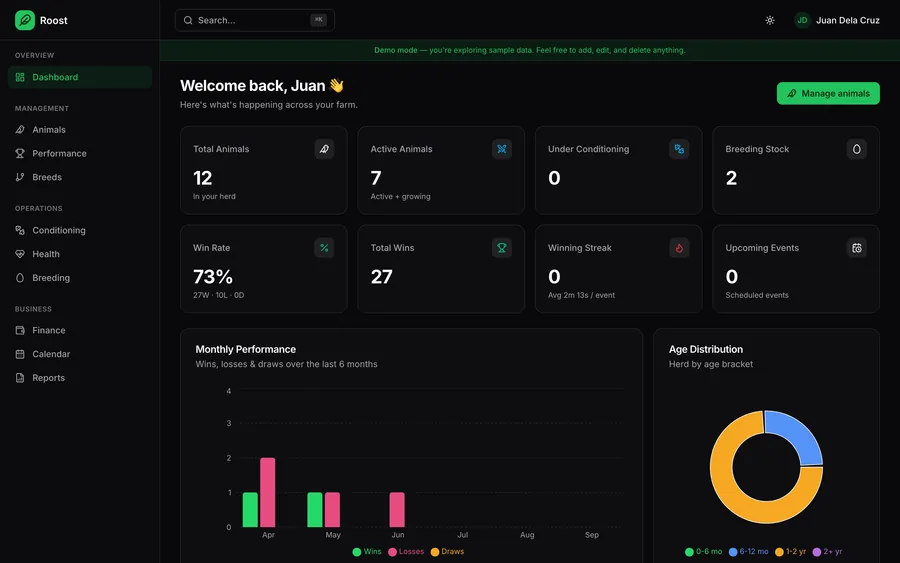Open Juan Dela Cruz user menu
900x563 pixels.
pos(837,20)
